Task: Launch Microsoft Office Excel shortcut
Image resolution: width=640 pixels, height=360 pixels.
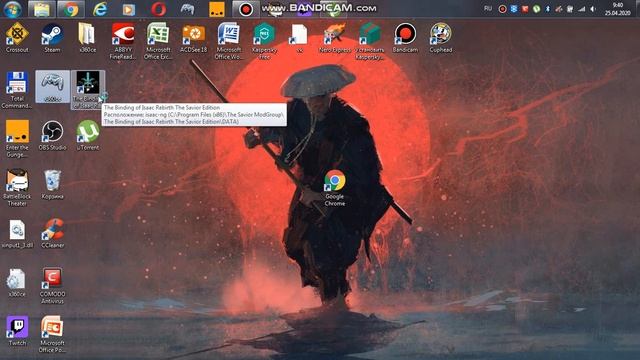Action: [158, 41]
